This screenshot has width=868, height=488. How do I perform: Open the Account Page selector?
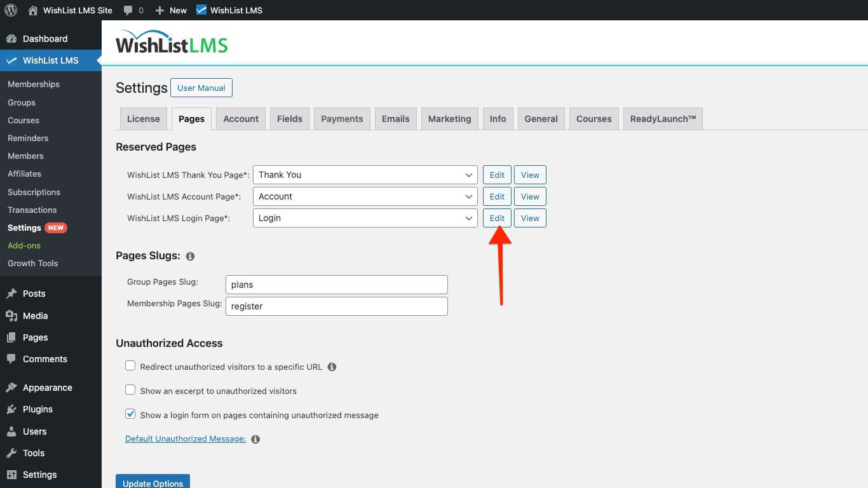[x=365, y=196]
